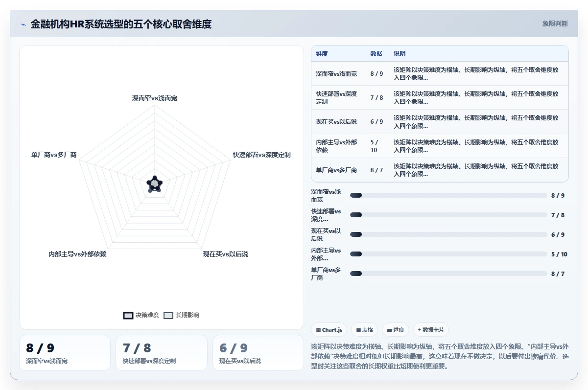Click the description in the 深而窄vs浅而宽 table row
588x390 pixels.
(x=476, y=74)
